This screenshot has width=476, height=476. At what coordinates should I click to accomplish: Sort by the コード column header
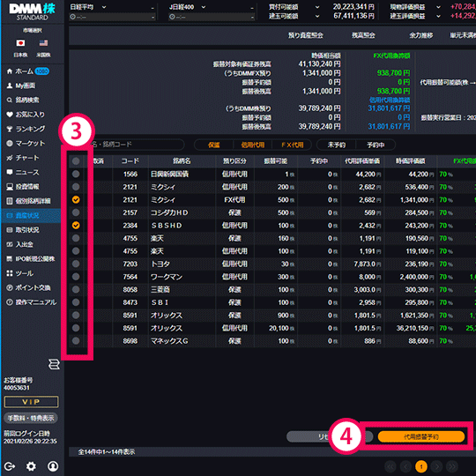pyautogui.click(x=130, y=161)
